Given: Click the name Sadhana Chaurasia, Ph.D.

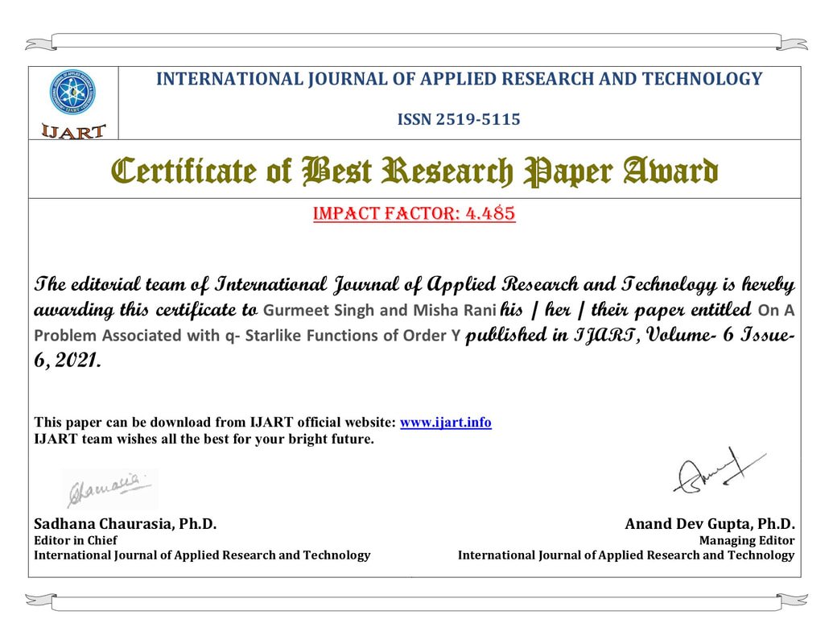Looking at the screenshot, I should [126, 524].
